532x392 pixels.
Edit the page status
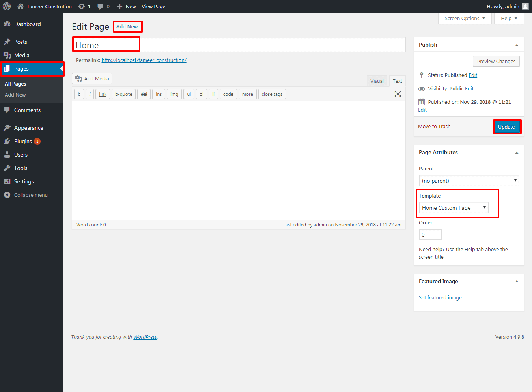point(473,75)
